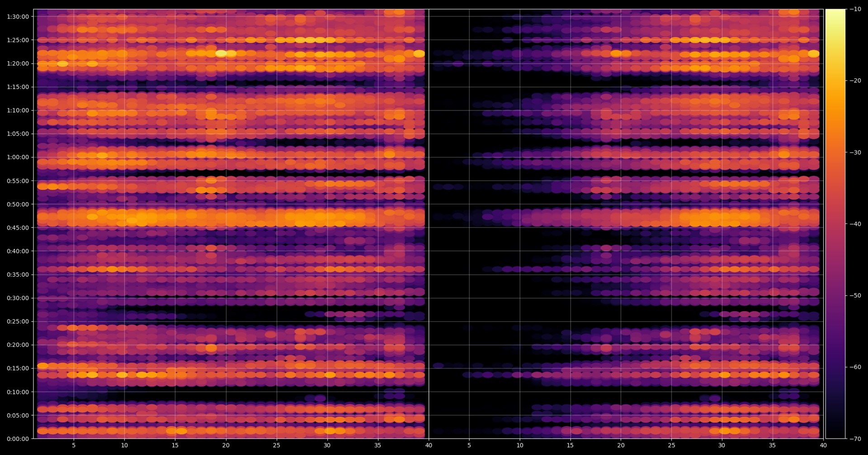The width and height of the screenshot is (868, 455).
Task: Select x-axis label 30 under right heatmap
Action: click(722, 446)
